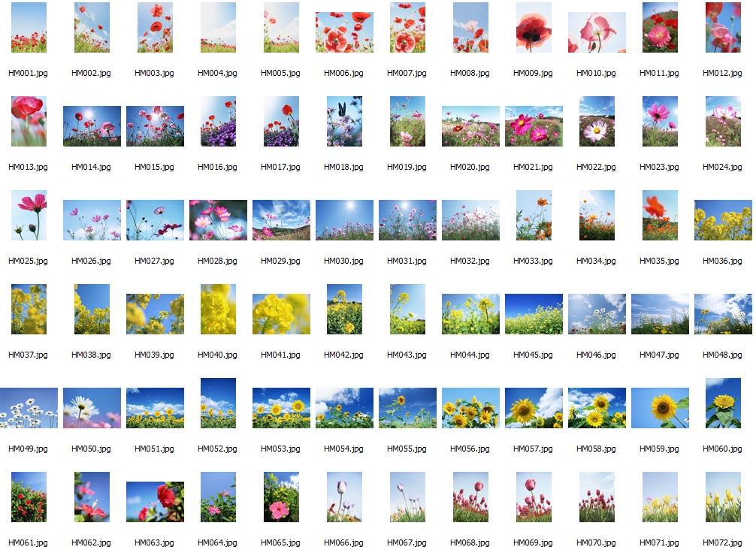The width and height of the screenshot is (756, 550).
Task: Open the HM009.jpg poppy close-up thumbnail
Action: (x=534, y=28)
